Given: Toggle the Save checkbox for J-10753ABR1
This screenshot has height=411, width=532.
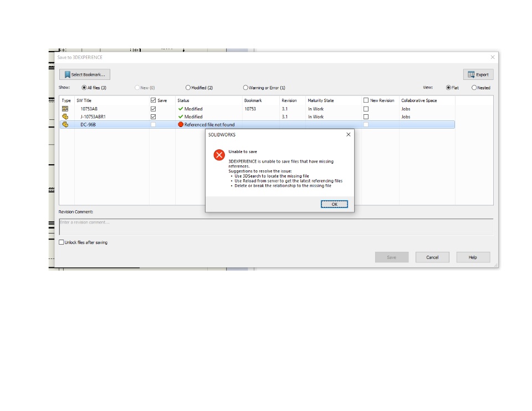Looking at the screenshot, I should (154, 116).
